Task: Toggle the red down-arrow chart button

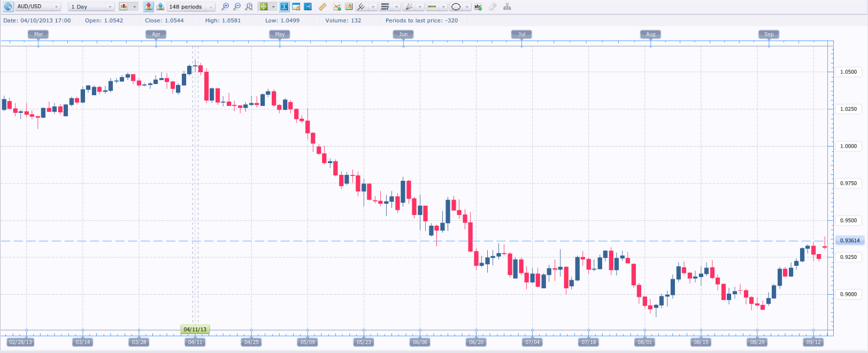Action: (x=148, y=6)
